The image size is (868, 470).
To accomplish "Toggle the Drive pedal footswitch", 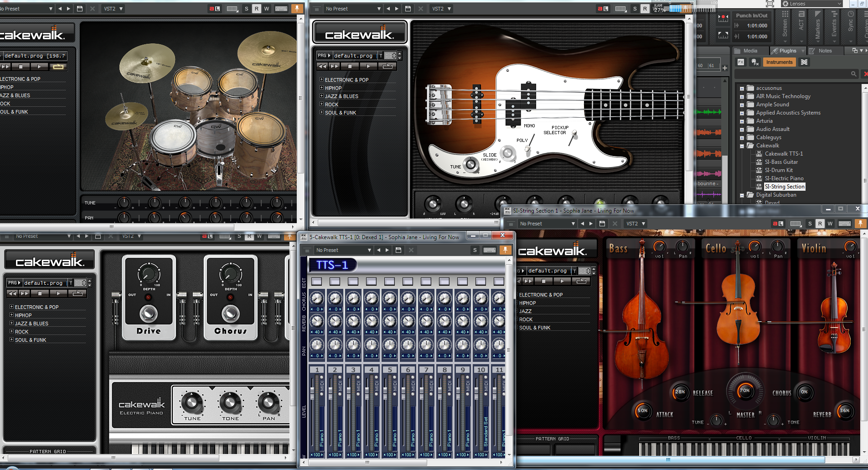I will click(x=149, y=314).
